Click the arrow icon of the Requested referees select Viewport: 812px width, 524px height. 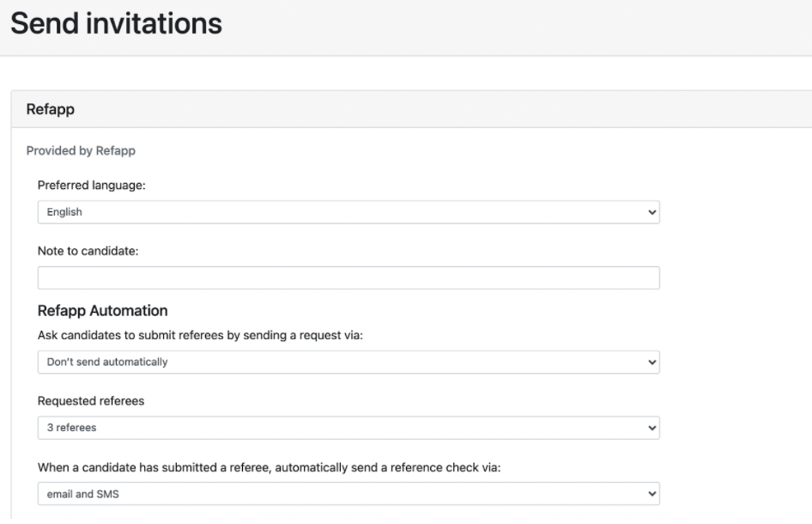click(x=652, y=428)
